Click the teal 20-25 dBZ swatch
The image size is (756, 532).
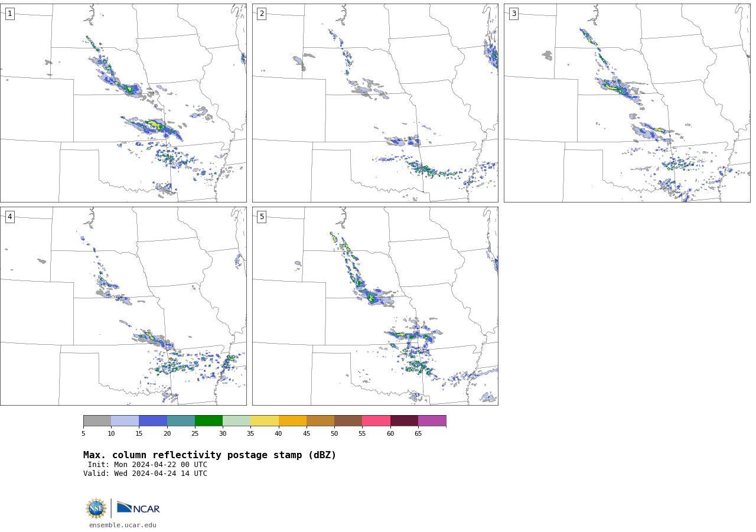[181, 421]
